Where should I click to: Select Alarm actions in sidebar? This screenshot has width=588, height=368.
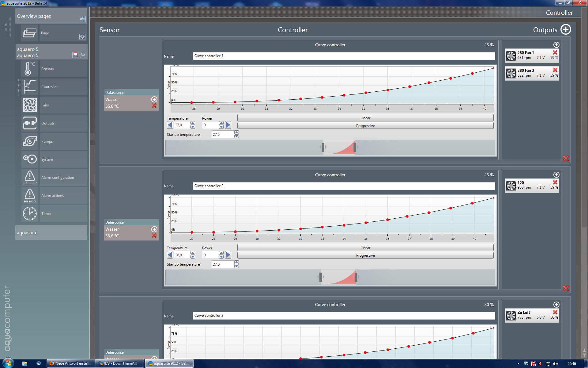coord(52,196)
